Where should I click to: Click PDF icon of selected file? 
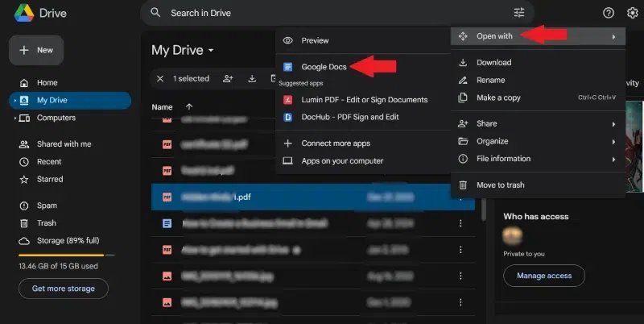click(167, 197)
